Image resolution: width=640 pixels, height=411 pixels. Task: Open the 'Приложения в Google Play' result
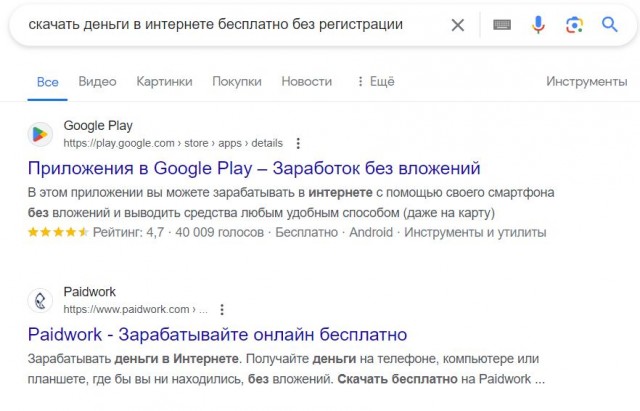(254, 168)
